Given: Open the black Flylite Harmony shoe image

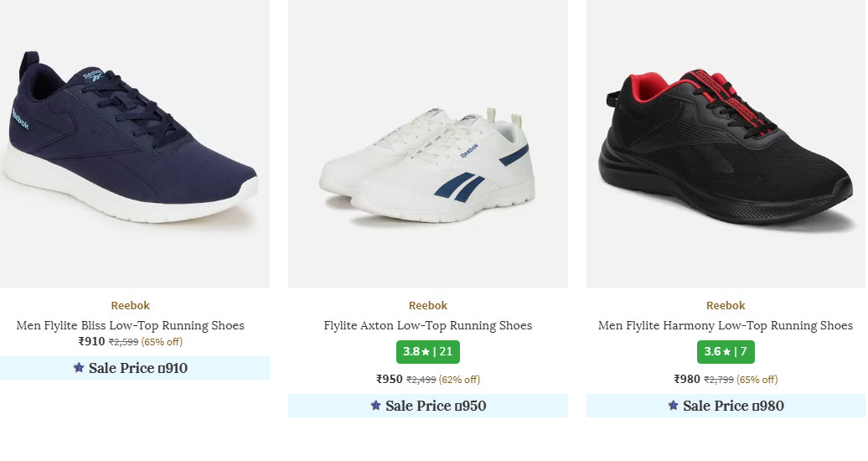Looking at the screenshot, I should [x=726, y=142].
